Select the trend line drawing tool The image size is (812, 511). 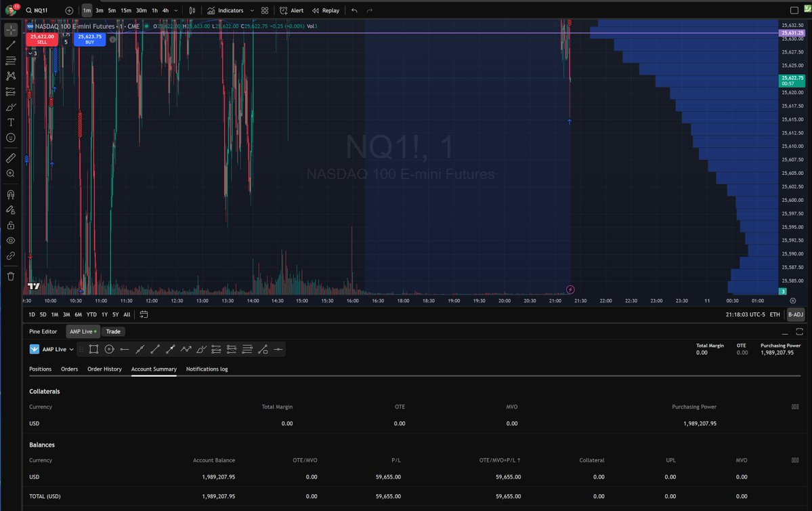[x=11, y=45]
